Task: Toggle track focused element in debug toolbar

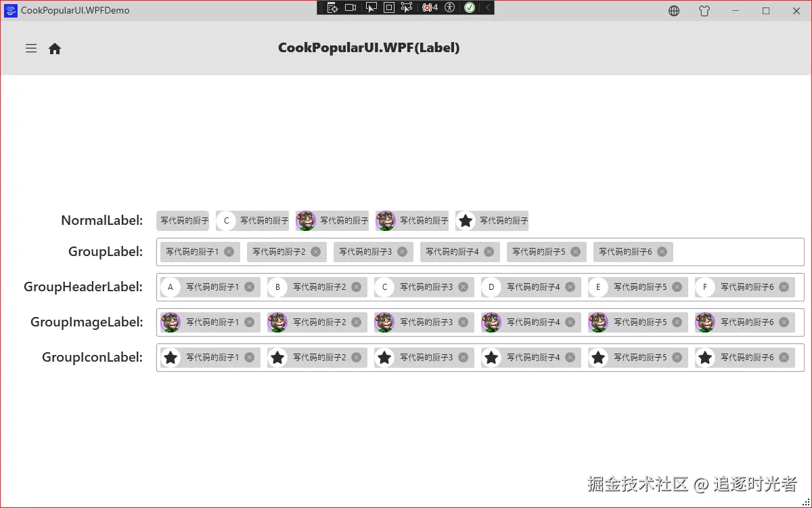Action: tap(407, 7)
